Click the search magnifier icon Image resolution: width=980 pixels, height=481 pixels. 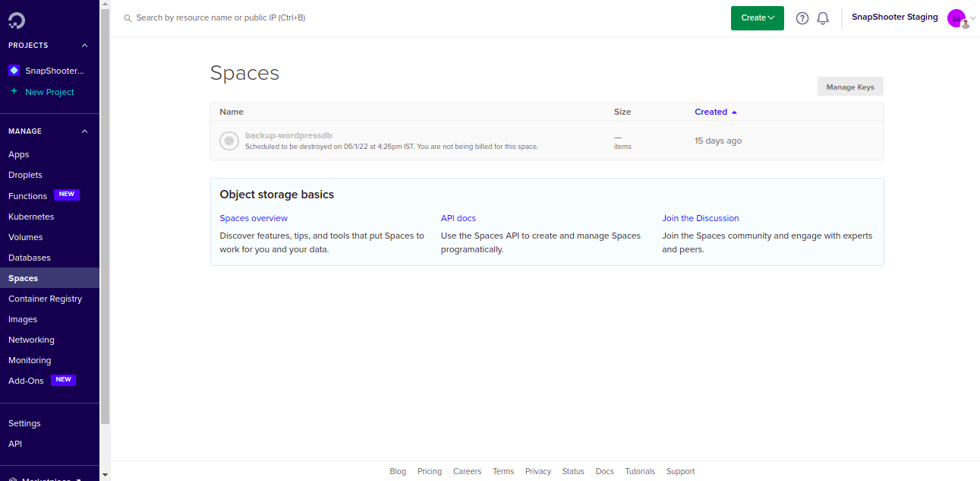128,18
